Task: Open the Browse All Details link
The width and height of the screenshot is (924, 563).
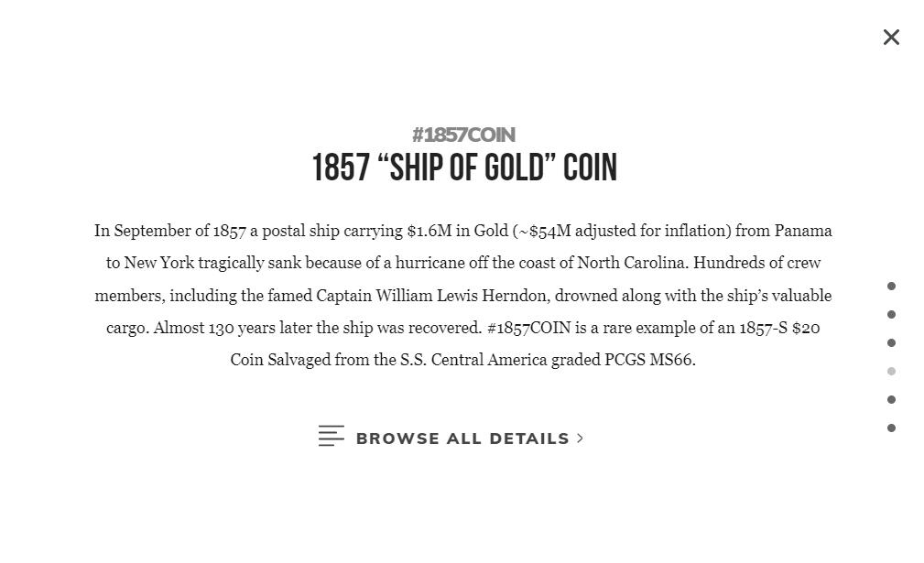Action: tap(462, 438)
